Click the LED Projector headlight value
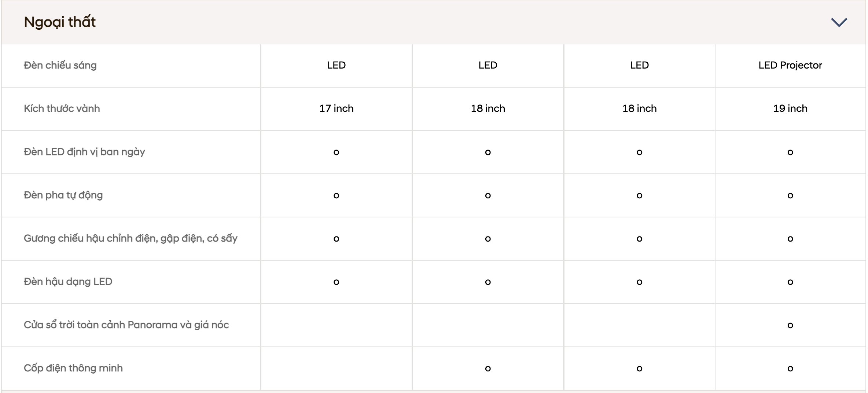The image size is (868, 393). (x=790, y=65)
